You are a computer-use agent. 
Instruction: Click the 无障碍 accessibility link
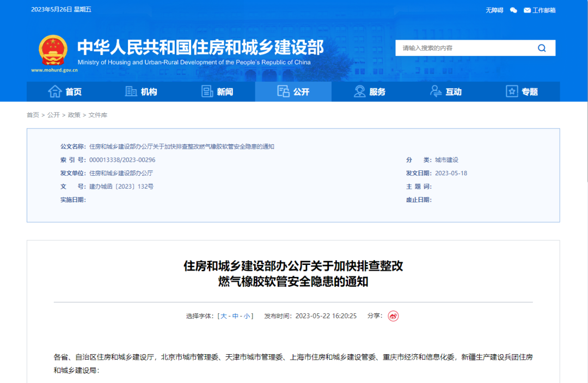tap(494, 10)
